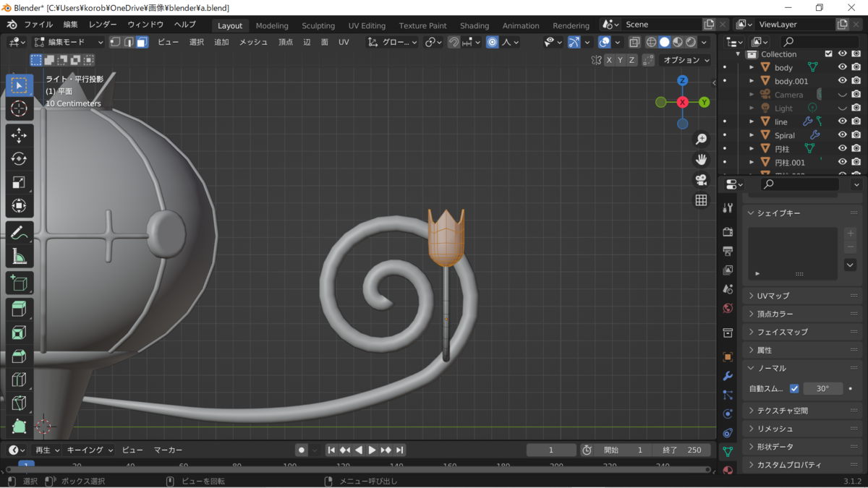Open the edit mode dropdown
This screenshot has height=488, width=868.
point(69,42)
